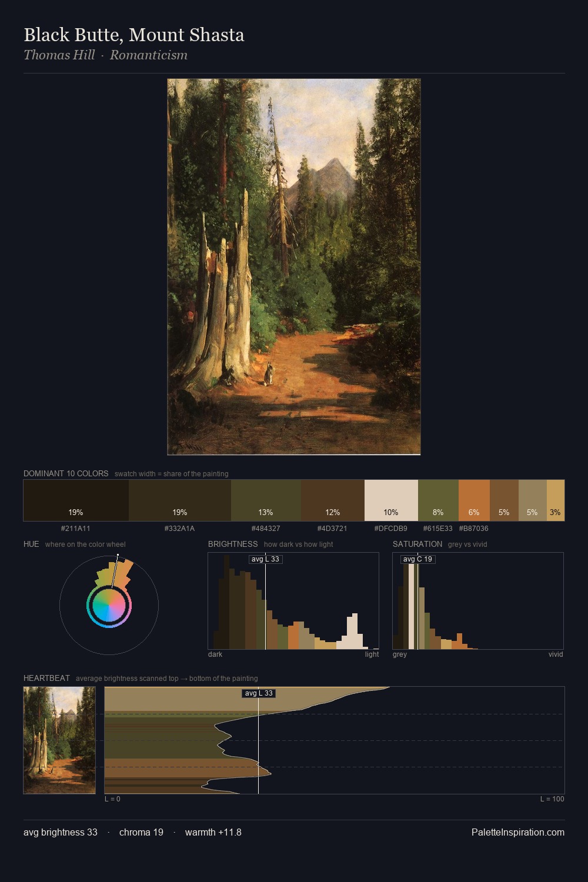Click the 'HUE' section heading
The image size is (588, 882).
[x=31, y=544]
